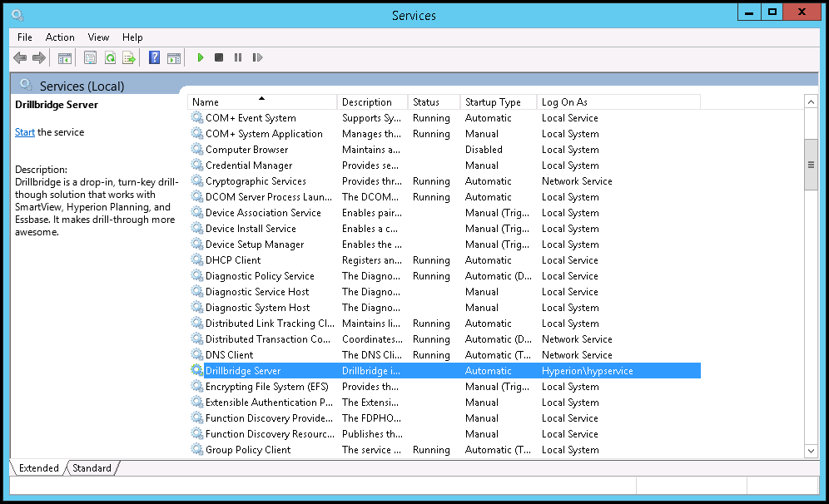Click gear icon of Drillbridge Server row
Image resolution: width=829 pixels, height=504 pixels.
point(197,370)
